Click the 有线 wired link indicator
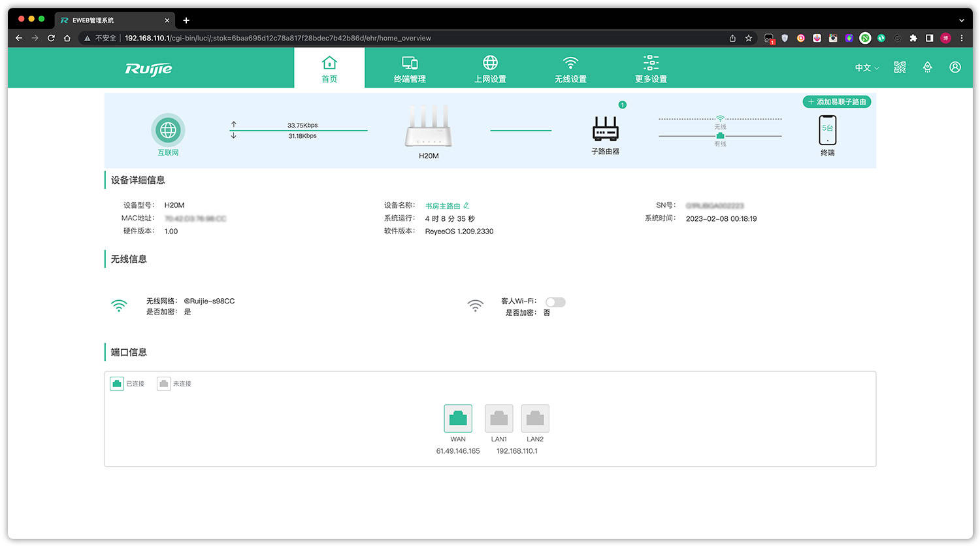Viewport: 980px width, 546px height. [720, 139]
